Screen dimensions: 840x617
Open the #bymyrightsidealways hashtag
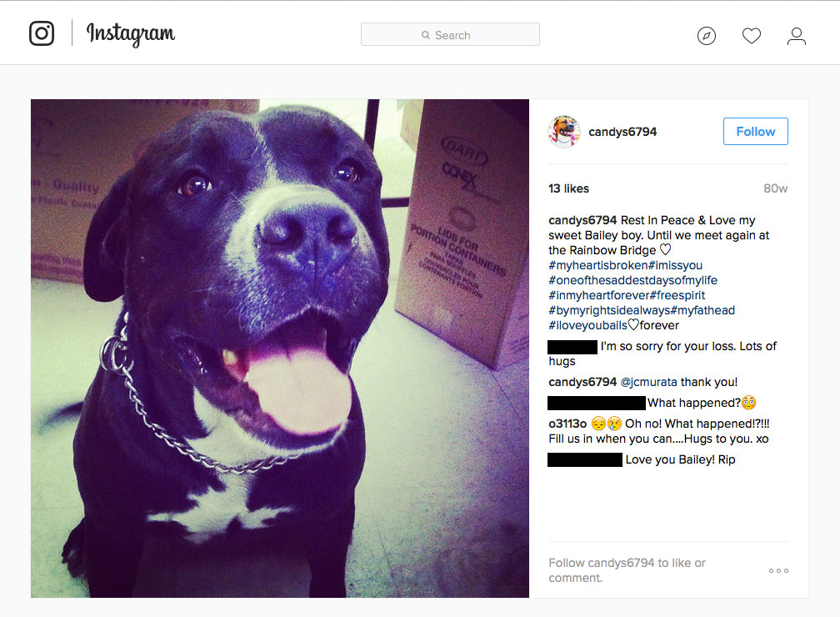click(609, 310)
